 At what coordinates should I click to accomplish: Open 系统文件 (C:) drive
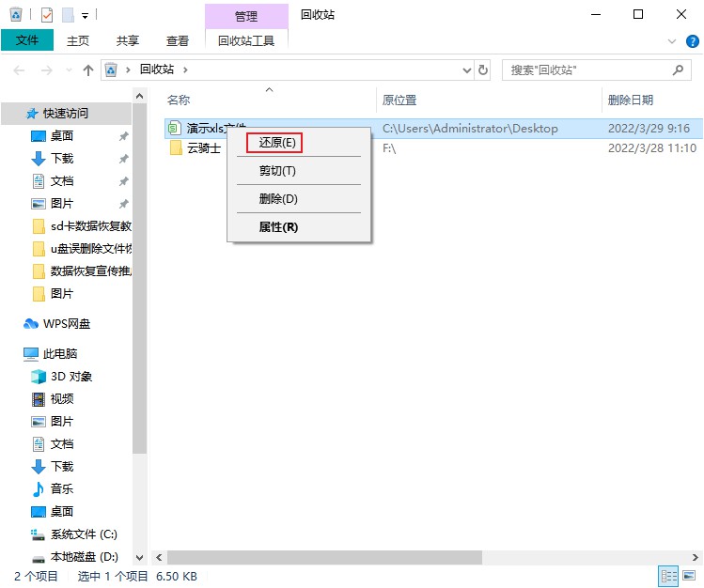tap(74, 534)
